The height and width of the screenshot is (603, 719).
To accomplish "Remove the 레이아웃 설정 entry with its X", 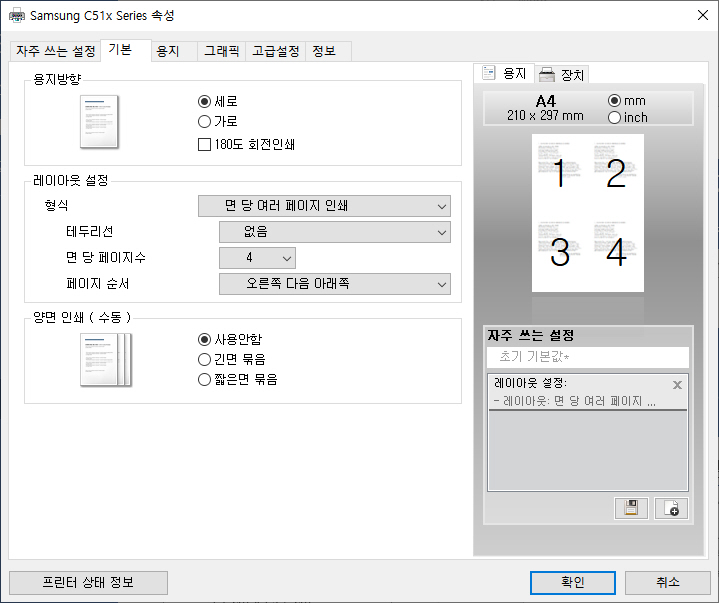I will pyautogui.click(x=677, y=385).
